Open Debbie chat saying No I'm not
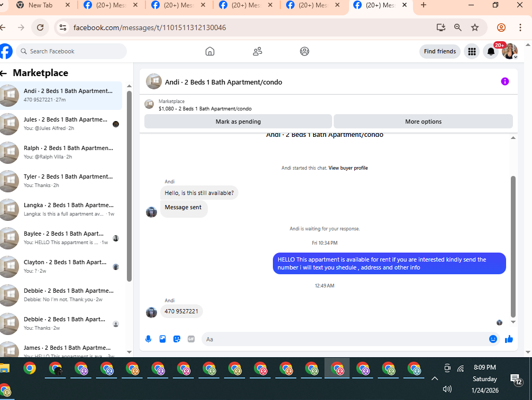The width and height of the screenshot is (532, 400). point(61,294)
